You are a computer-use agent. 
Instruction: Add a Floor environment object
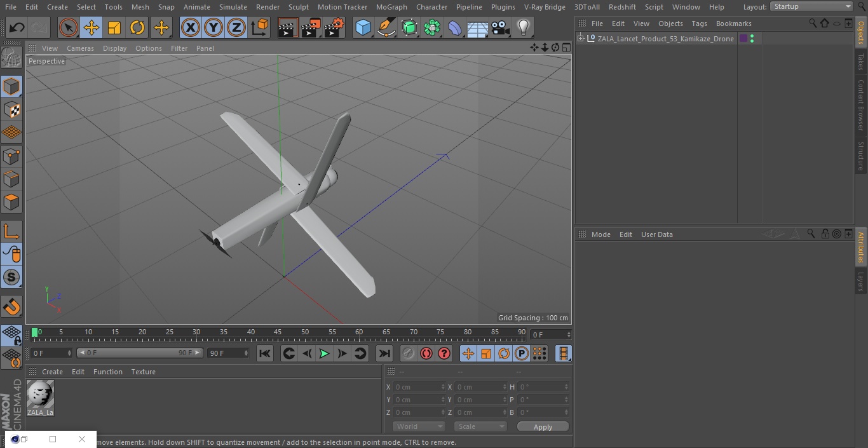[x=478, y=27]
